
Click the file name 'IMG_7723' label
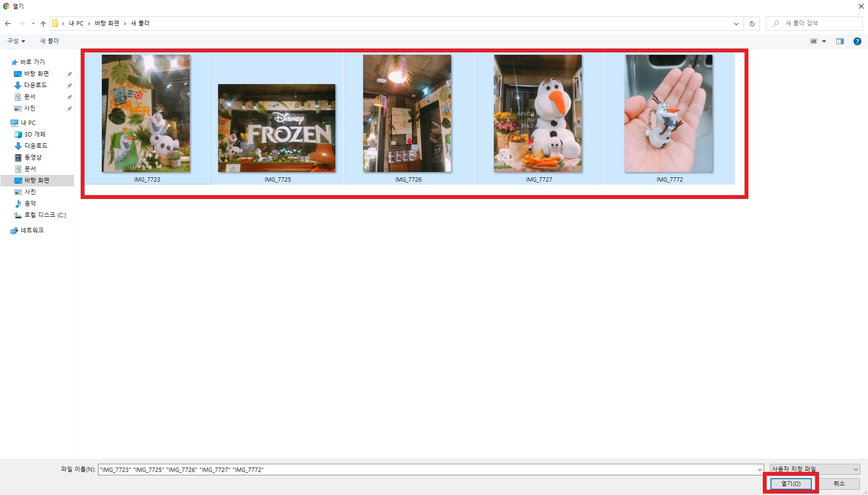click(147, 179)
